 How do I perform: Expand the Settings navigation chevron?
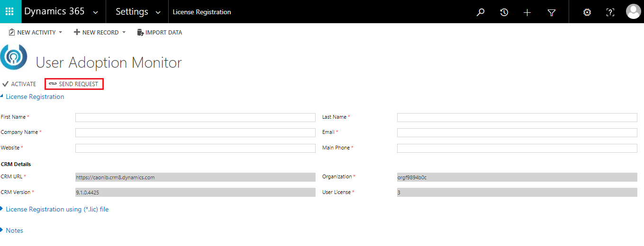(158, 13)
